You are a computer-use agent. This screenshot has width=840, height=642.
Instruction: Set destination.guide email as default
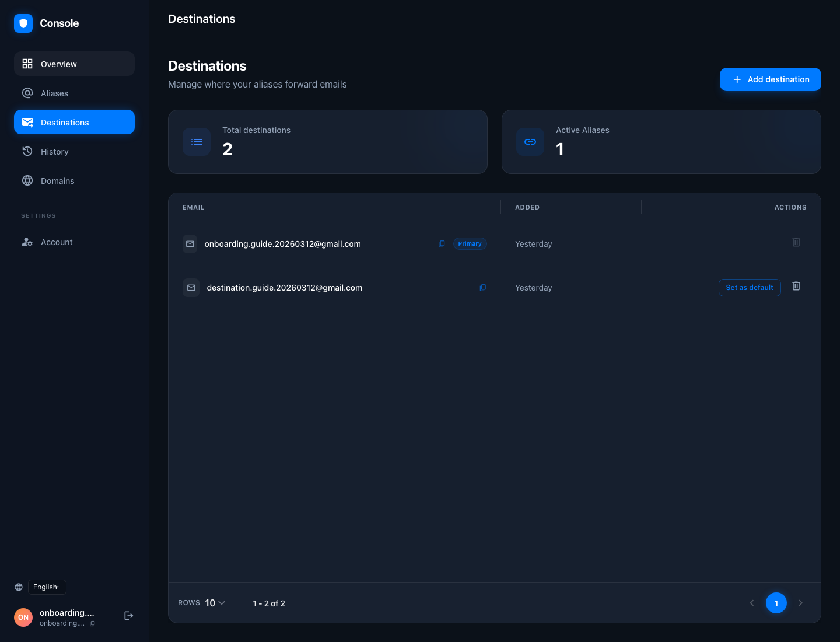coord(749,288)
